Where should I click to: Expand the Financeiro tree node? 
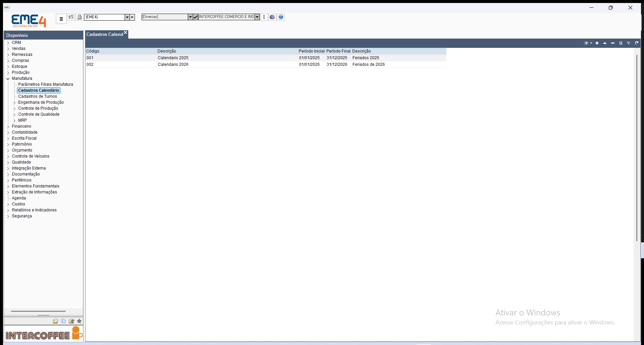8,127
